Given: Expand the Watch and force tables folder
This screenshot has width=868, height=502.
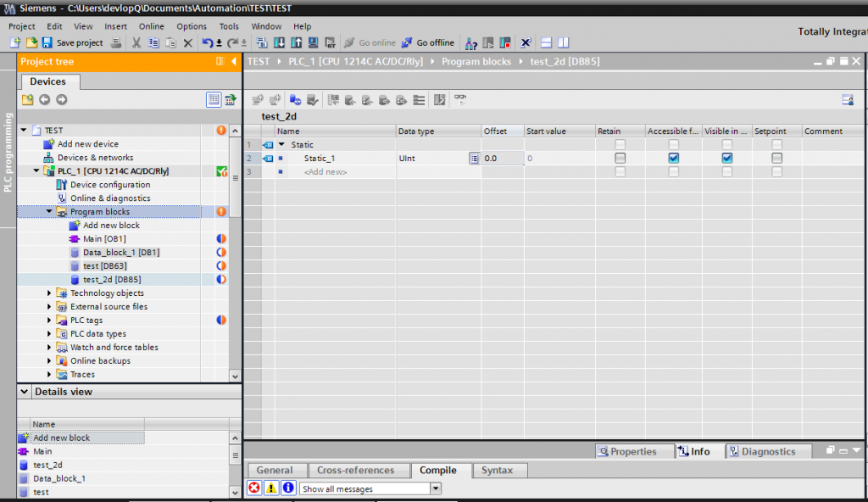Looking at the screenshot, I should (48, 348).
